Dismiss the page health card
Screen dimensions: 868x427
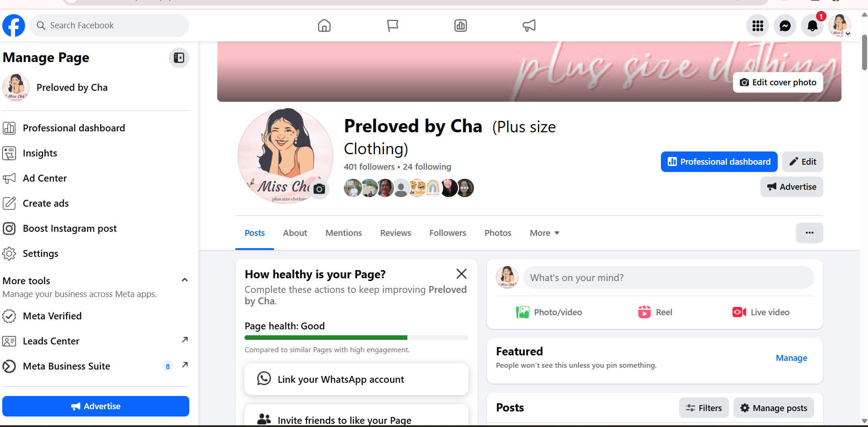pos(462,274)
